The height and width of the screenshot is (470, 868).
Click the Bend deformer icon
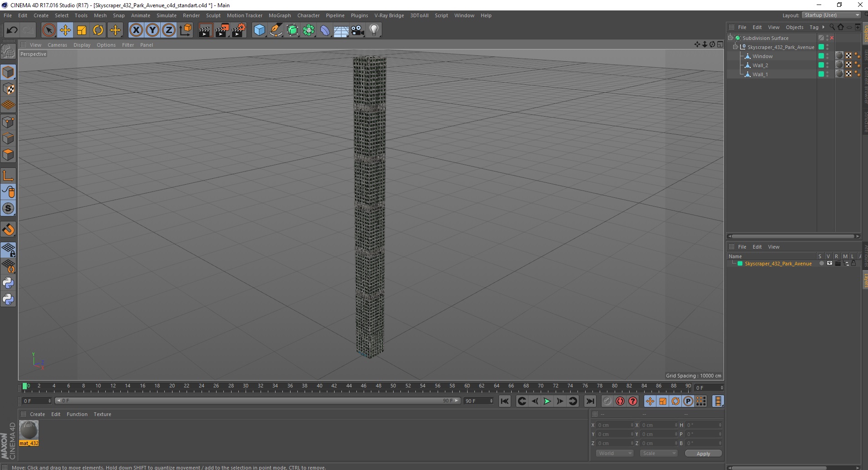point(325,30)
